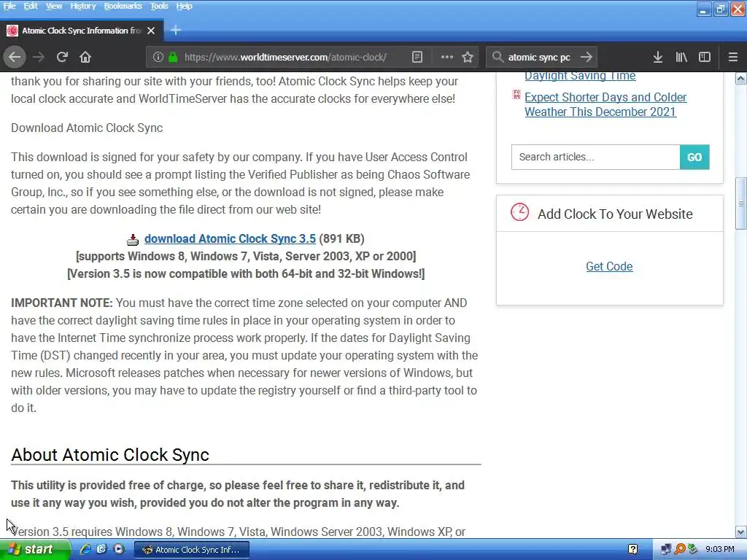Open the History menu
This screenshot has width=747, height=560.
[x=83, y=6]
